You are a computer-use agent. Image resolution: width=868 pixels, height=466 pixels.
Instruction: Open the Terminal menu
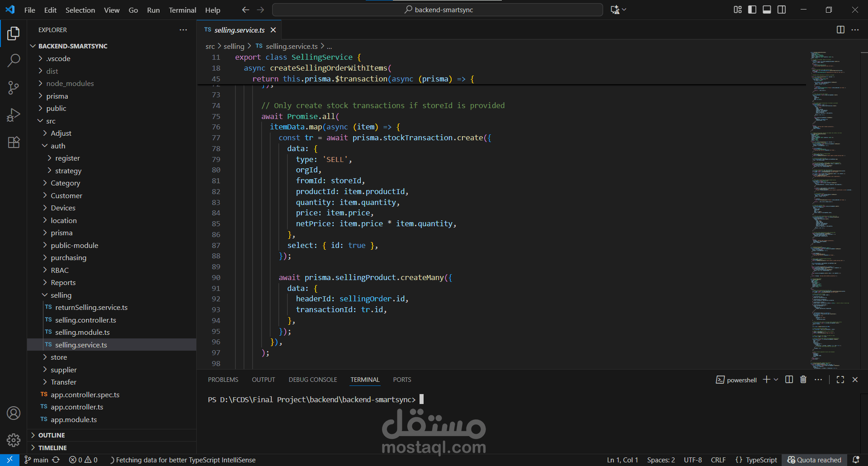182,10
